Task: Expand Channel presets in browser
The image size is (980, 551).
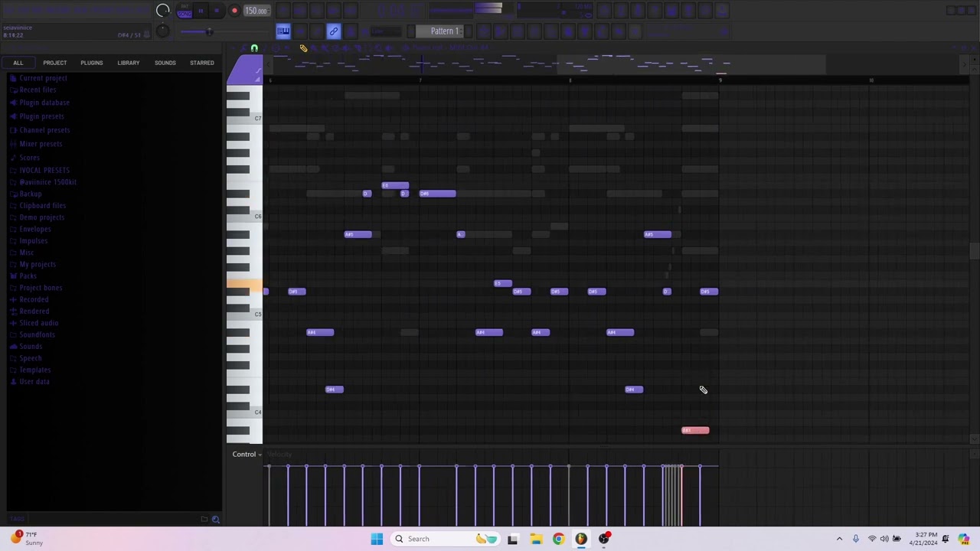Action: (44, 130)
